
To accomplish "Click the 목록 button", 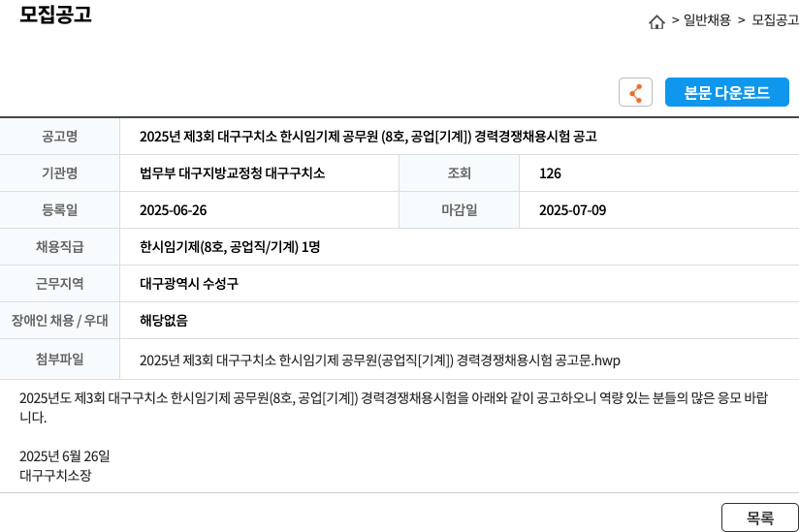I will pyautogui.click(x=760, y=517).
